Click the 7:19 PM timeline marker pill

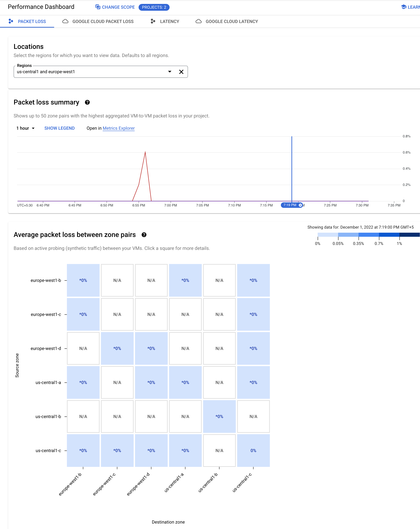(x=290, y=205)
